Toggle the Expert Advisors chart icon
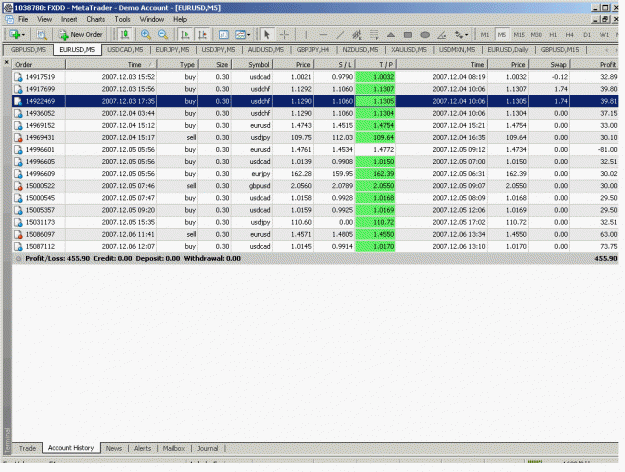625x472 pixels. point(125,35)
